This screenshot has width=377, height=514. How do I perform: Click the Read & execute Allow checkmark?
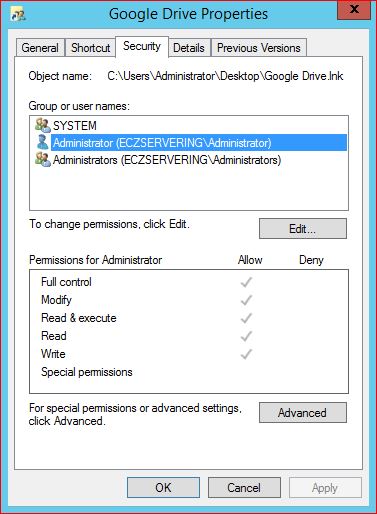coord(246,318)
